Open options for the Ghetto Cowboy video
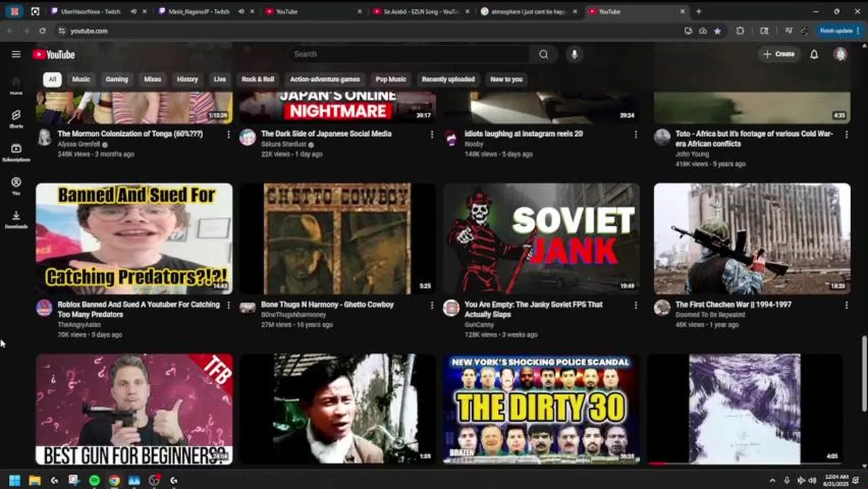Viewport: 868px width, 489px height. point(432,306)
